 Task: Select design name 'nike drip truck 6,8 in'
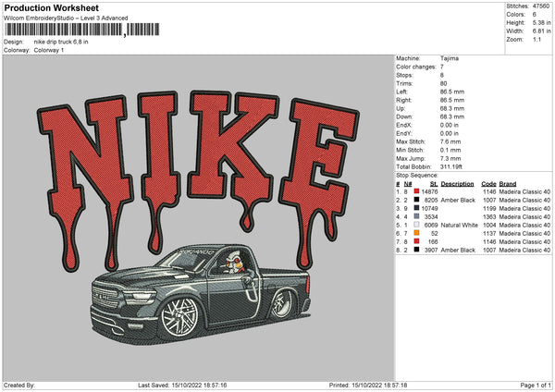[61, 42]
